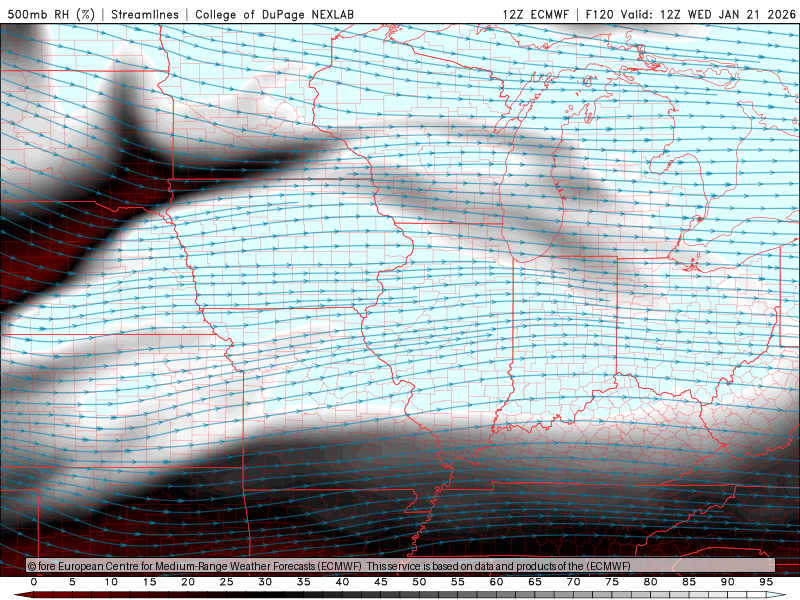Select the '55' colorbar value

pos(458,582)
